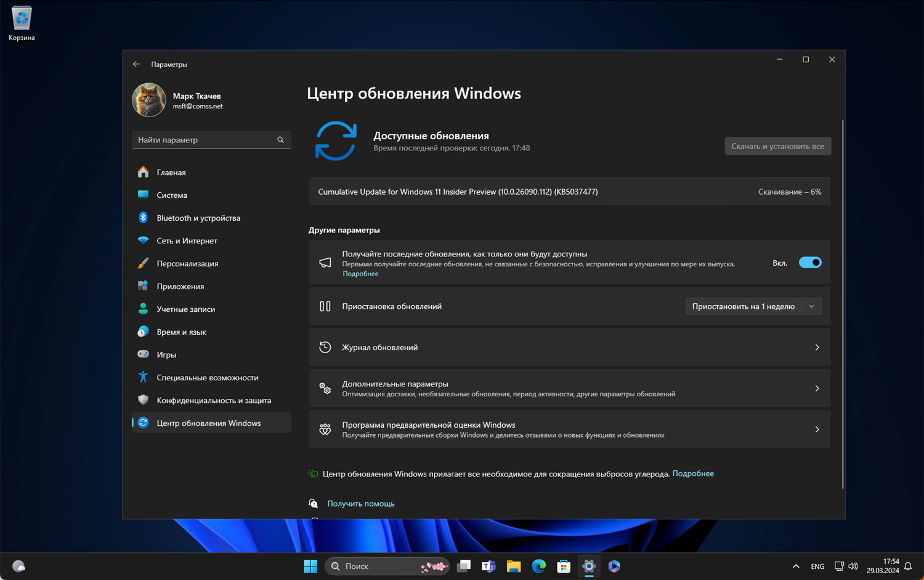The image size is (924, 580).
Task: Toggle off the latest updates switch
Action: [x=809, y=263]
